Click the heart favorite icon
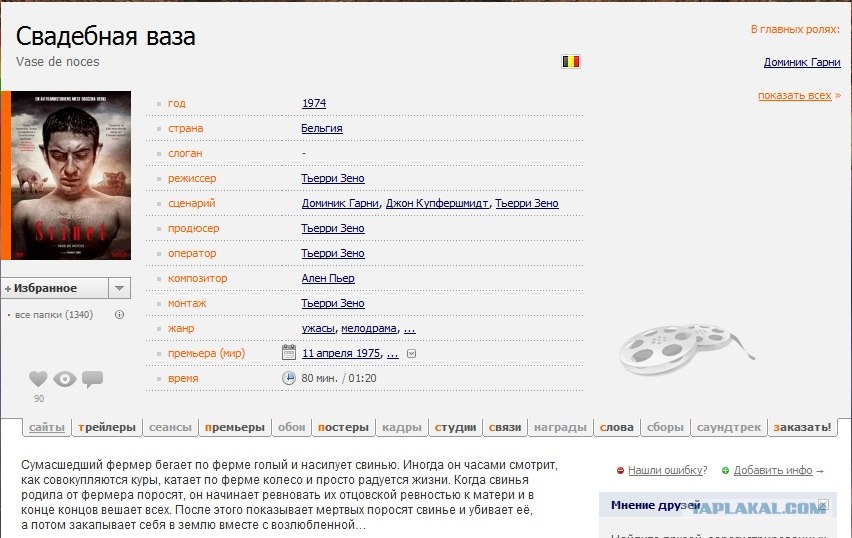The height and width of the screenshot is (538, 852). 38,379
